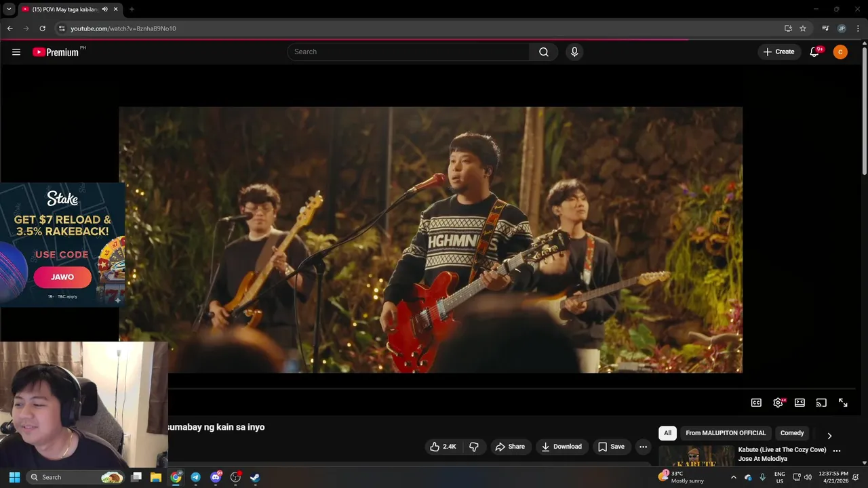Open the Chrome JP profile button
868x488 pixels.
(x=842, y=28)
